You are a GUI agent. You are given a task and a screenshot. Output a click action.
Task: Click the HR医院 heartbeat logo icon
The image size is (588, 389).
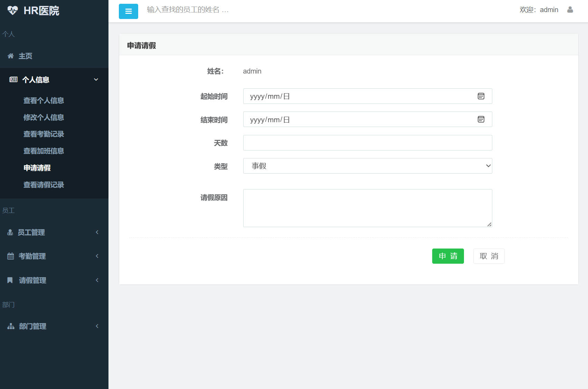(12, 10)
